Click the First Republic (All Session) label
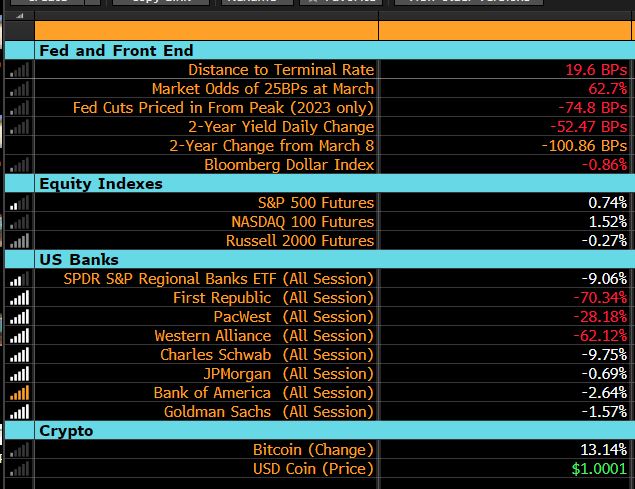This screenshot has width=635, height=489. point(273,298)
